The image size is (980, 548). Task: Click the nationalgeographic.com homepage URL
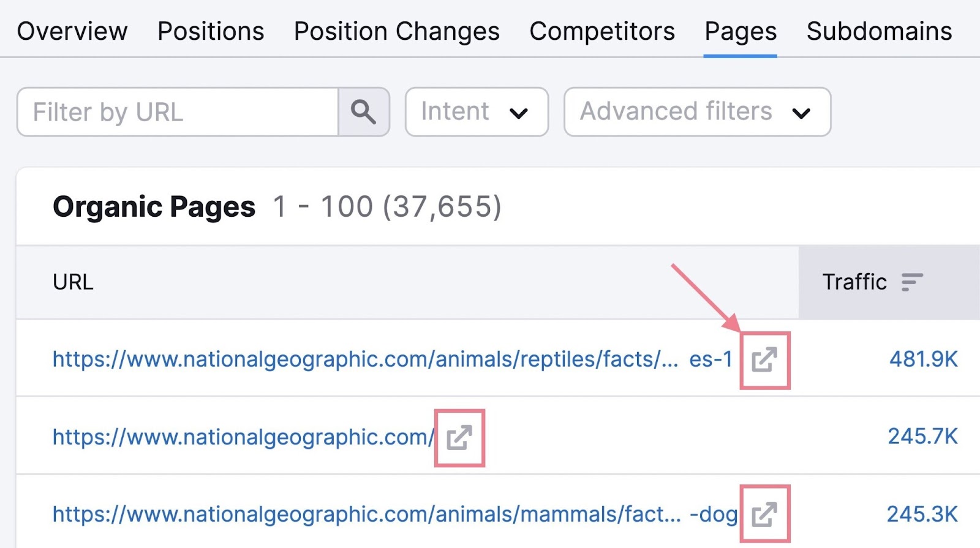pos(241,437)
